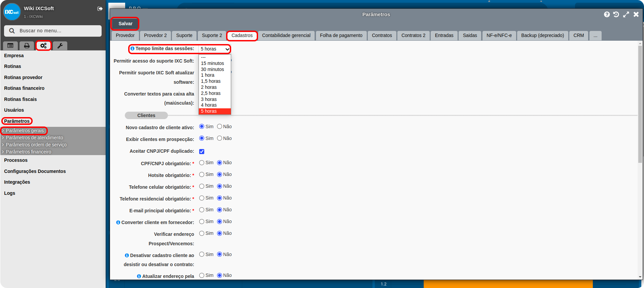This screenshot has height=288, width=644.
Task: Click the expand window arrows icon
Action: [x=626, y=14]
